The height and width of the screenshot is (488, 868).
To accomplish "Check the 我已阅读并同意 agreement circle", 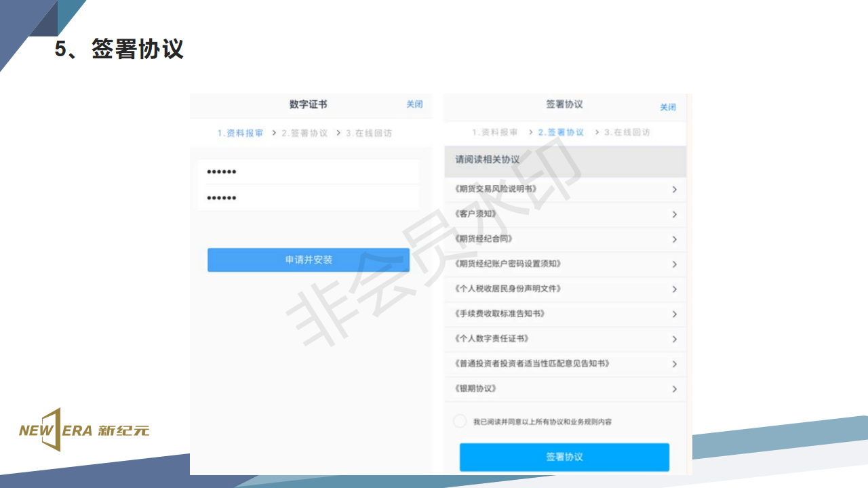I will (460, 421).
